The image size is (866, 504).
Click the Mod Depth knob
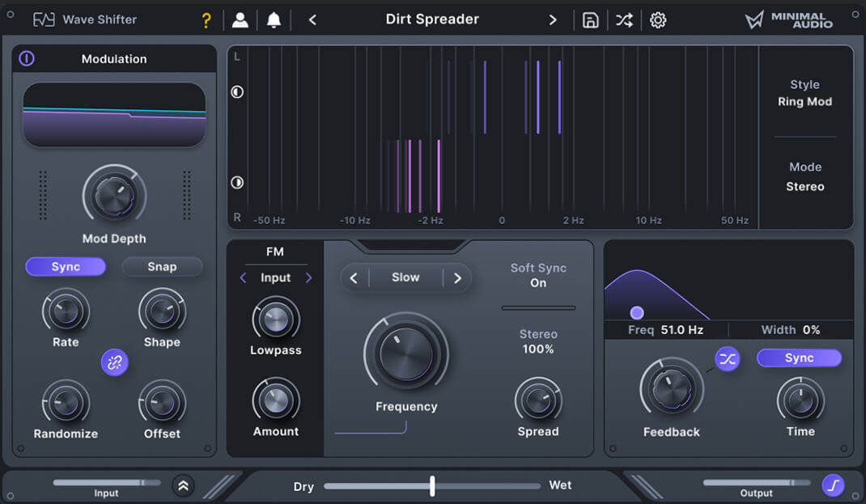pyautogui.click(x=114, y=196)
